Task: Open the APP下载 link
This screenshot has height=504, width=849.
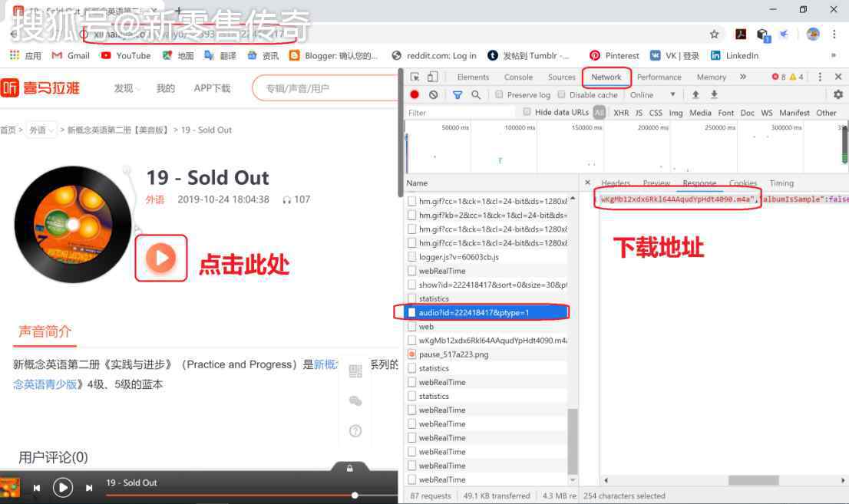Action: [212, 88]
